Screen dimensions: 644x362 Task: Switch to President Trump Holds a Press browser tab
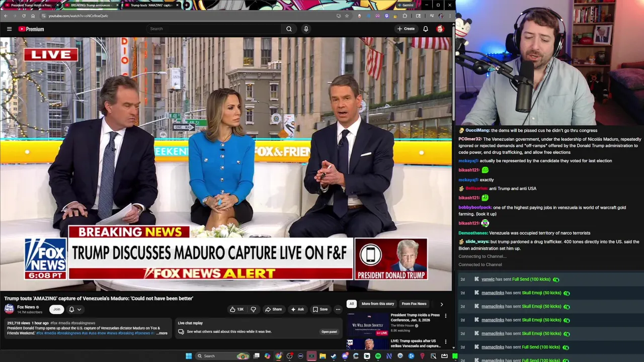pyautogui.click(x=30, y=5)
